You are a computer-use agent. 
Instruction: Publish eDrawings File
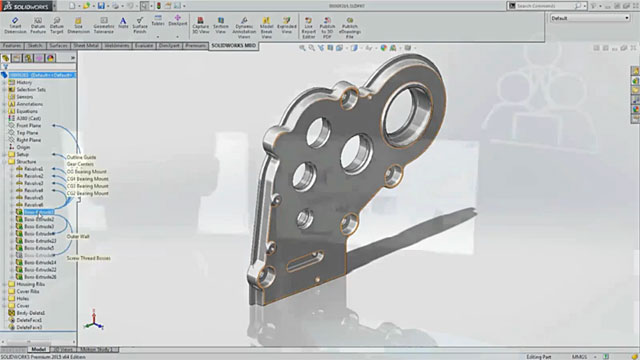tap(350, 27)
